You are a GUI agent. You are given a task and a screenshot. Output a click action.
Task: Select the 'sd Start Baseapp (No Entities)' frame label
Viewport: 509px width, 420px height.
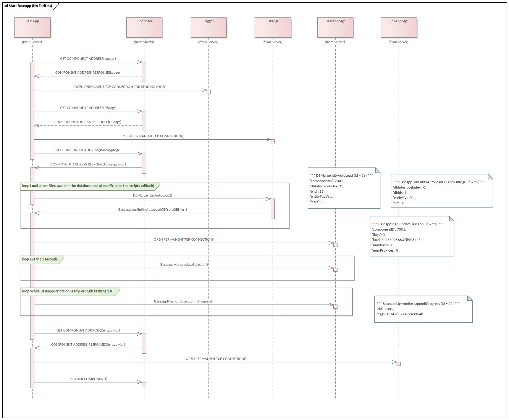pos(28,5)
